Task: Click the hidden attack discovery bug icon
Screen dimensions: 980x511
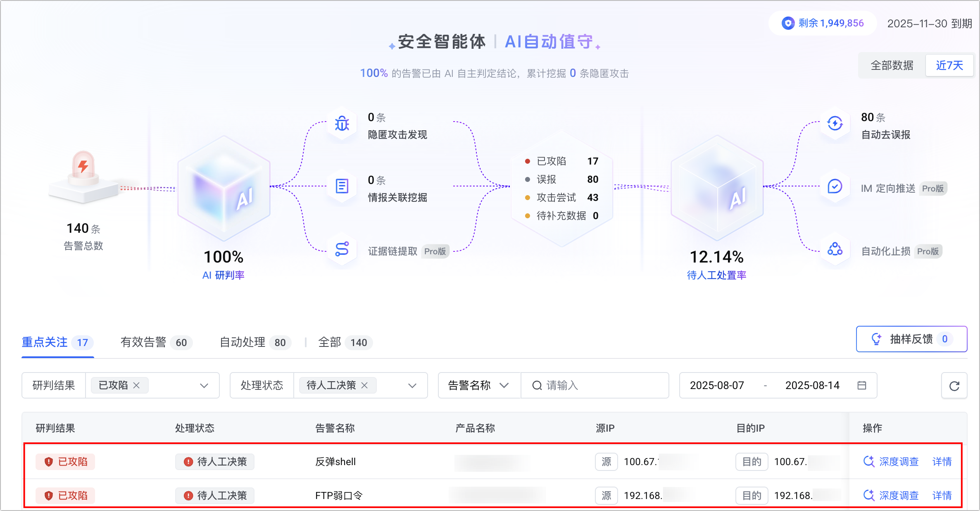Action: tap(342, 124)
